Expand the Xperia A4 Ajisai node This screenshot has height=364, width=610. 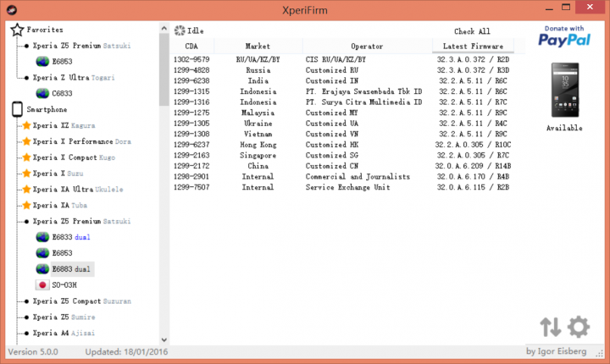pos(26,334)
